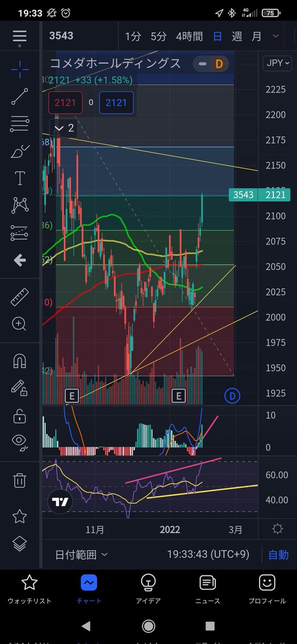Select the trend line drawing tool

pos(20,96)
